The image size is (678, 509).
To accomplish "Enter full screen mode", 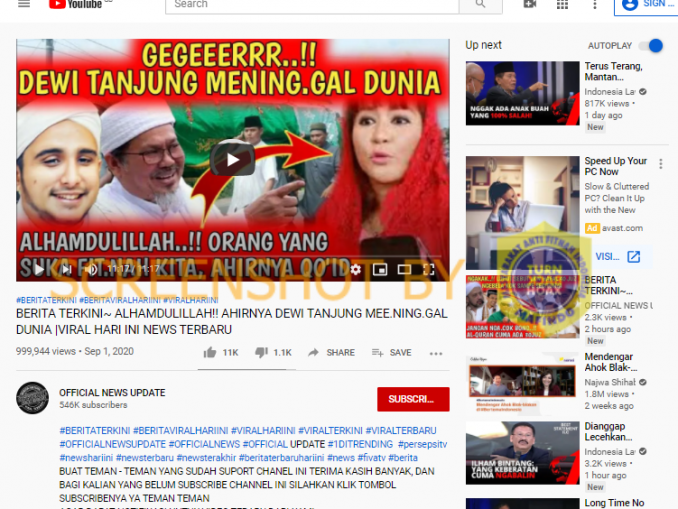I will pyautogui.click(x=429, y=269).
